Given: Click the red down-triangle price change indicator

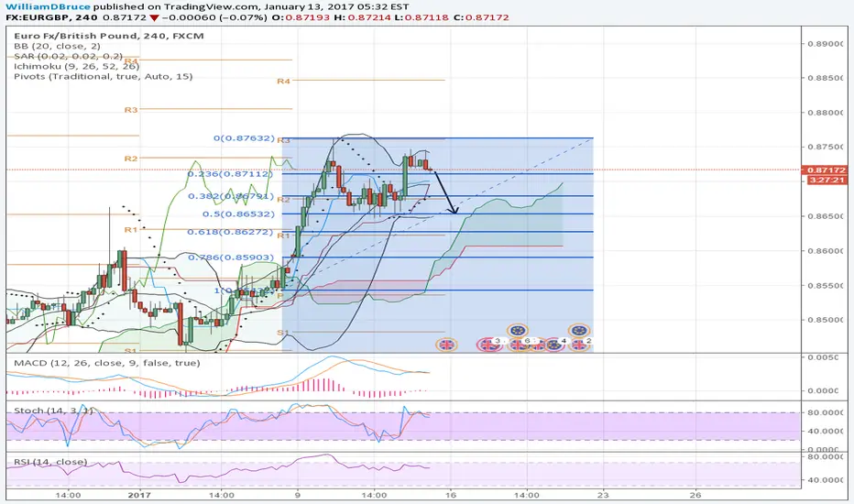Looking at the screenshot, I should point(155,18).
